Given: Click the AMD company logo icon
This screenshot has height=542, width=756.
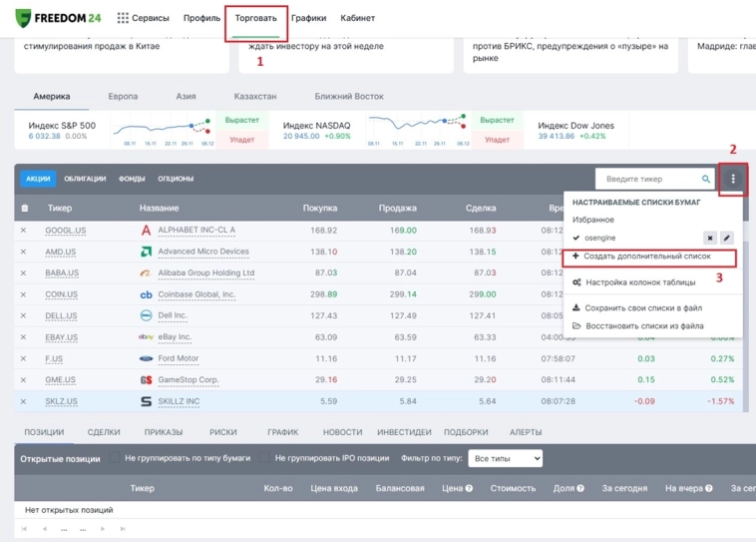Looking at the screenshot, I should tap(146, 252).
